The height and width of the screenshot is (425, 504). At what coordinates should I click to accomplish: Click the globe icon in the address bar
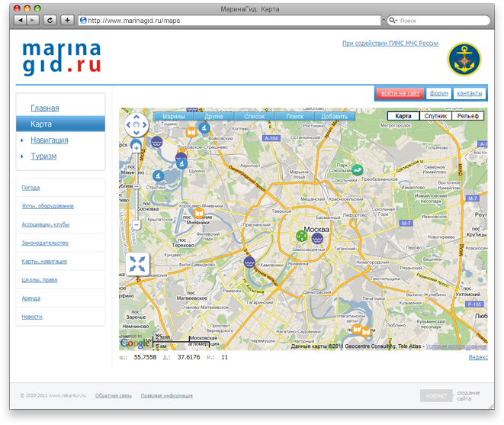(83, 21)
